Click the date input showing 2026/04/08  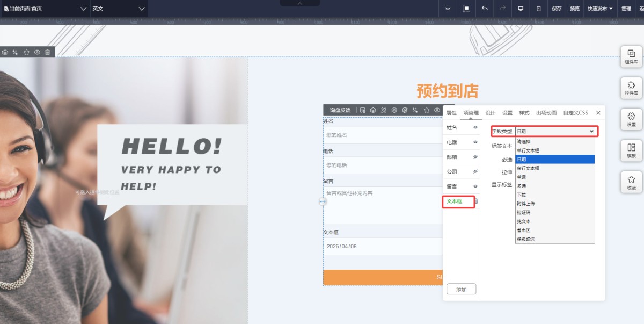click(x=383, y=246)
